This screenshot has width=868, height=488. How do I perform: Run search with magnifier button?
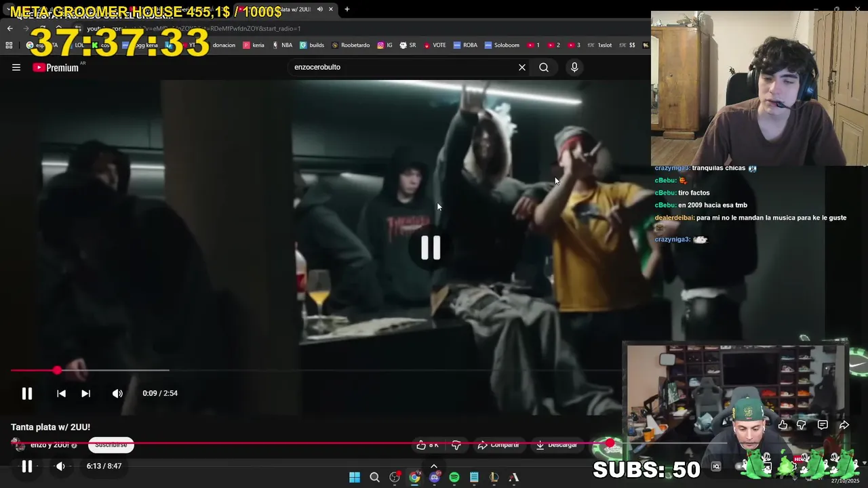544,67
